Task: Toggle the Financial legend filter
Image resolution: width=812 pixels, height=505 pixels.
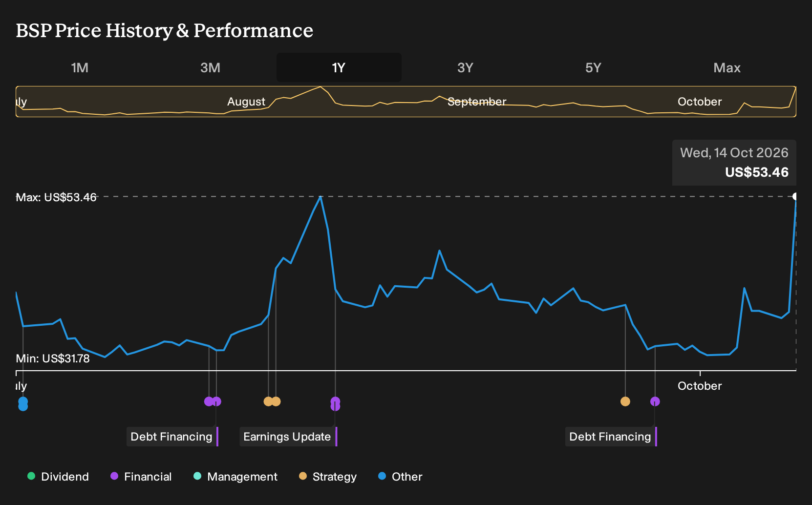Action: (x=141, y=477)
